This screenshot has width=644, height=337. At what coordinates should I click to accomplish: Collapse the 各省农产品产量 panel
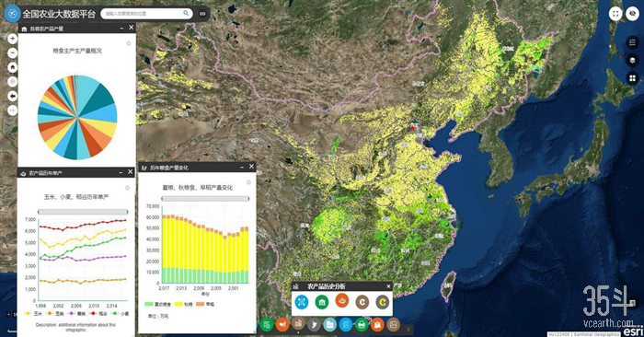122,28
